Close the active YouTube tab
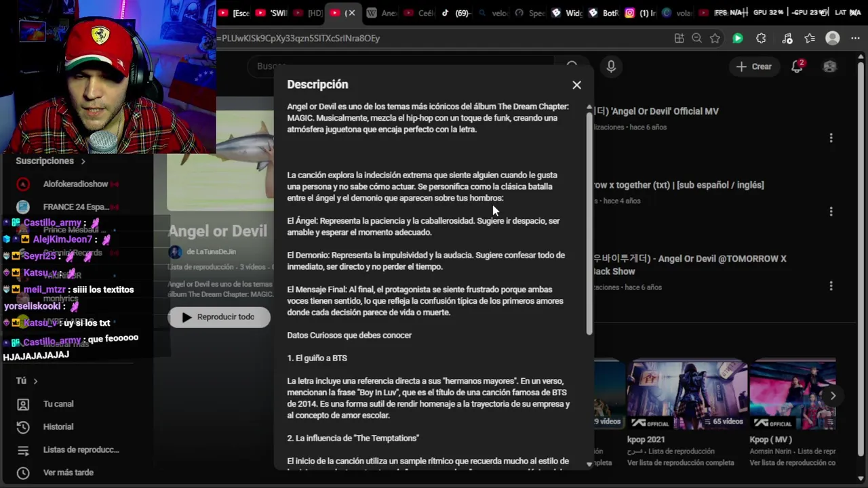 click(351, 13)
